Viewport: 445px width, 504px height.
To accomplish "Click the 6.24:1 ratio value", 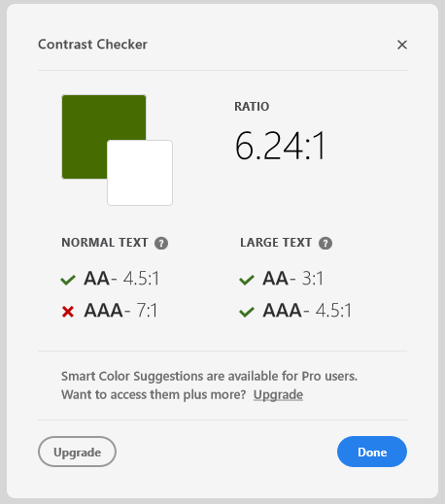I will pyautogui.click(x=280, y=146).
